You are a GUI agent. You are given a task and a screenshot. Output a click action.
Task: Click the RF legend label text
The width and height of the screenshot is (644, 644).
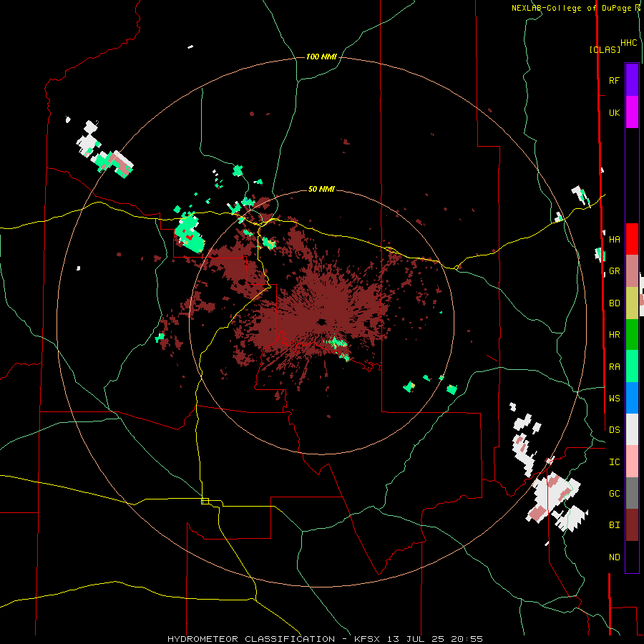pyautogui.click(x=614, y=80)
